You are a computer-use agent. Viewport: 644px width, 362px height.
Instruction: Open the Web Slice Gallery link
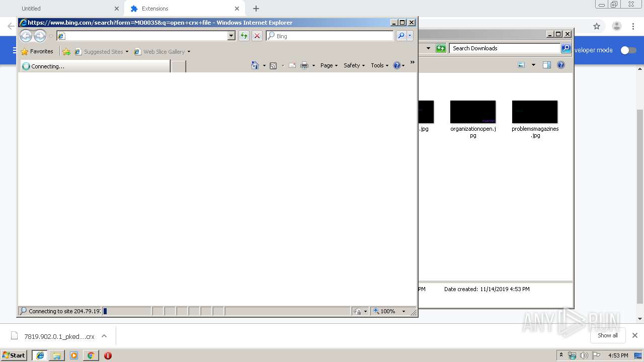point(162,51)
